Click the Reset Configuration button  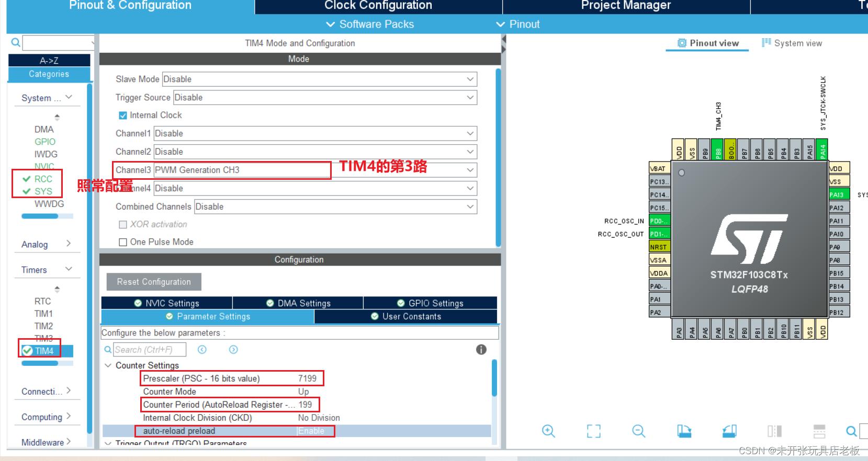pos(154,282)
